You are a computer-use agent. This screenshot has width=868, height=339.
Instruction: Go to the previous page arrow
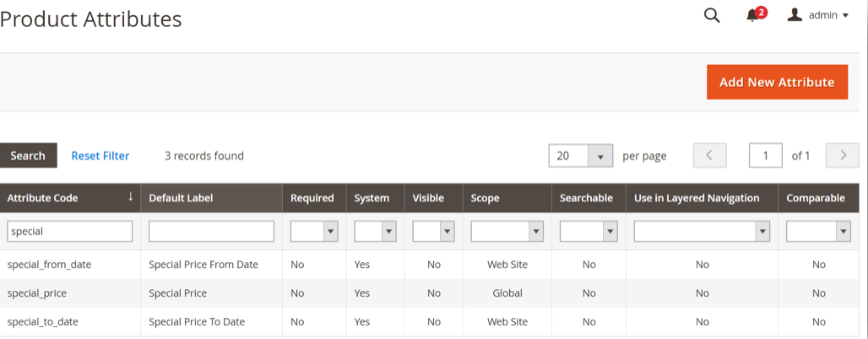point(709,156)
